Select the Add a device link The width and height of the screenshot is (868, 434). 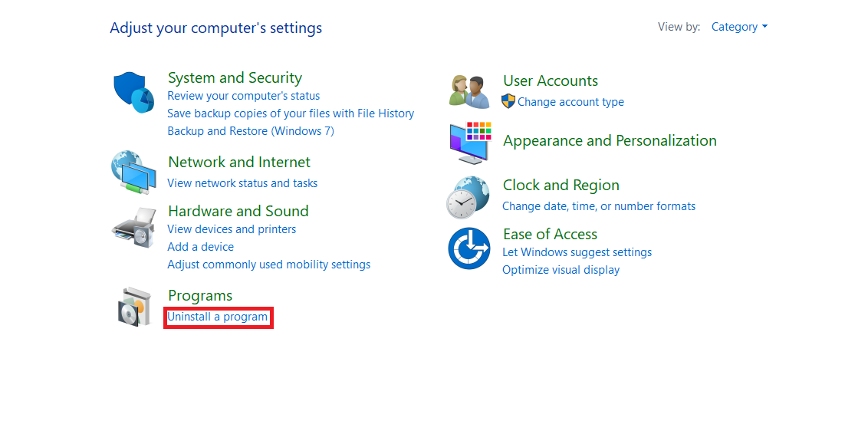(x=200, y=247)
